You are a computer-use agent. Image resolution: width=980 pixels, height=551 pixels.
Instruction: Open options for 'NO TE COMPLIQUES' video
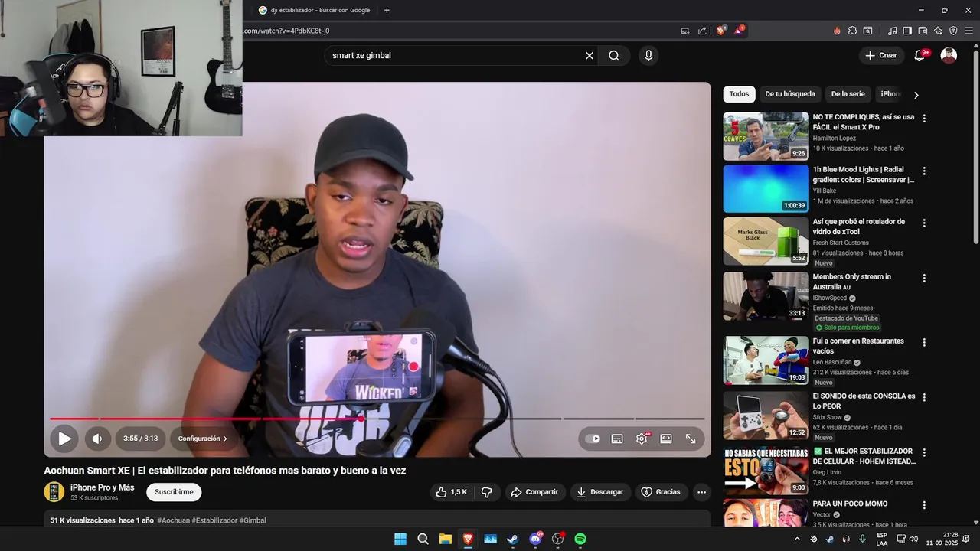pyautogui.click(x=924, y=119)
